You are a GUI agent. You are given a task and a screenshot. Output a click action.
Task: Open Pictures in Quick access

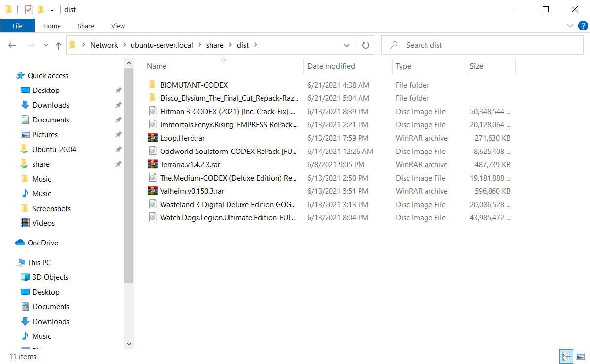[x=45, y=134]
